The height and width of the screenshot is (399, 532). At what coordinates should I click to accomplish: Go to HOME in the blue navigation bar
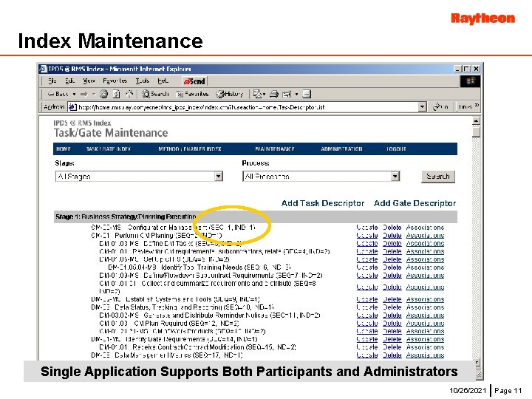64,149
